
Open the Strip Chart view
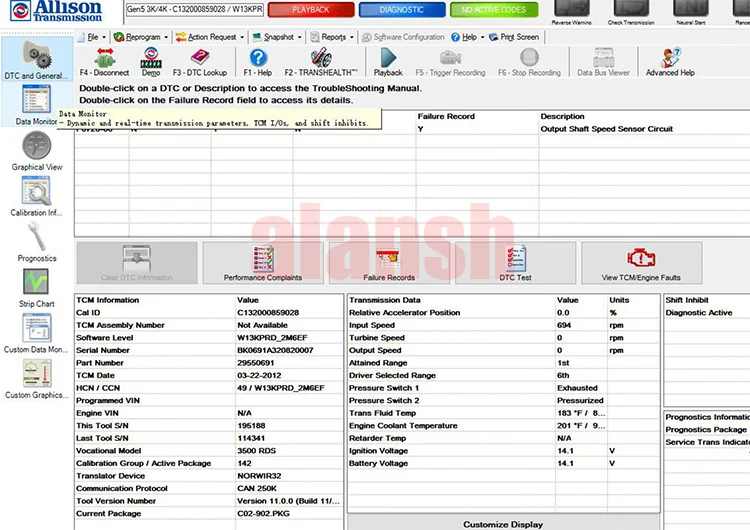point(36,287)
